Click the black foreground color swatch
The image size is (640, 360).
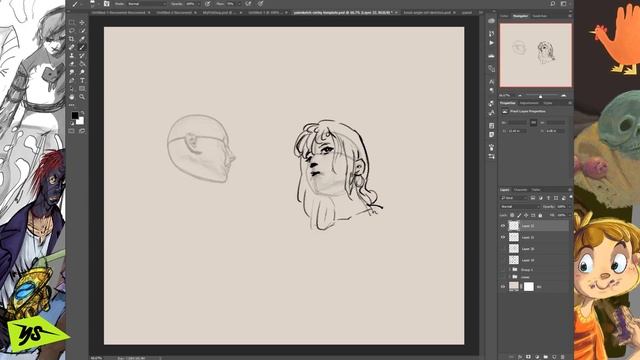(x=75, y=116)
